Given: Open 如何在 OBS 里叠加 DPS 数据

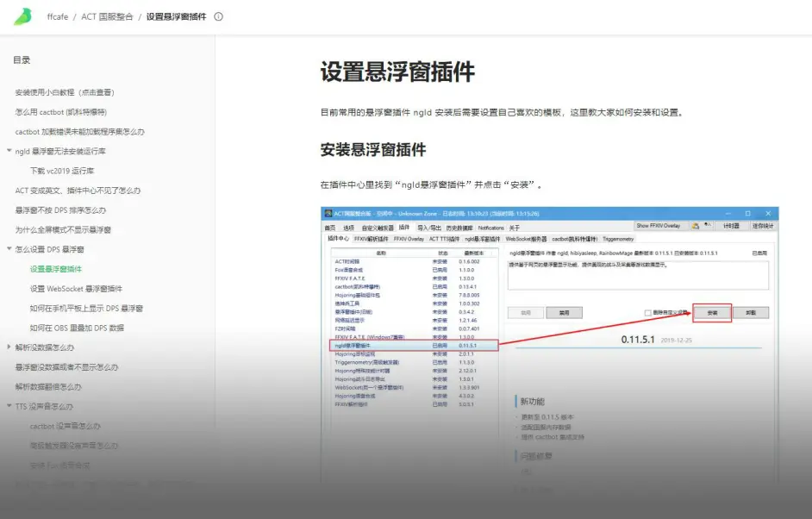Looking at the screenshot, I should (x=77, y=328).
